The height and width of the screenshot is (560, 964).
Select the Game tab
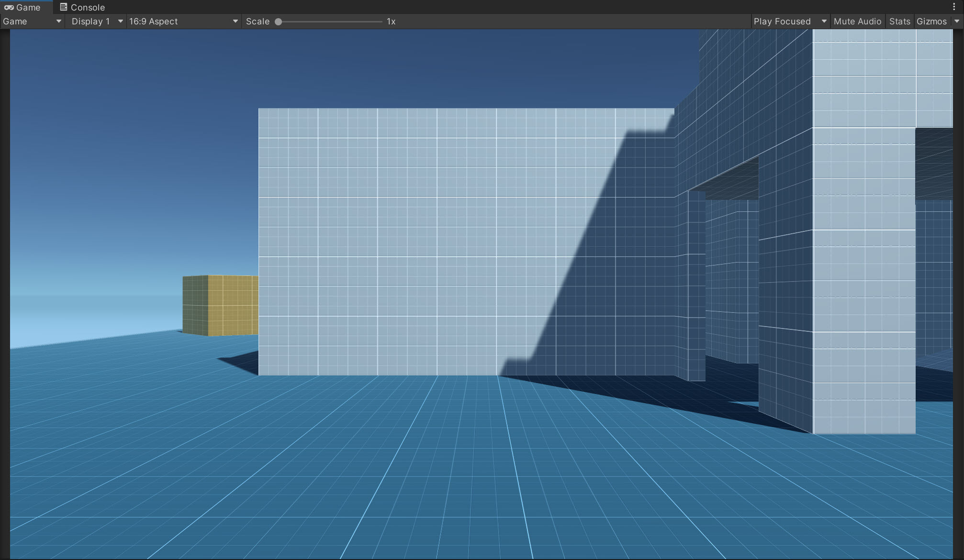(x=24, y=7)
